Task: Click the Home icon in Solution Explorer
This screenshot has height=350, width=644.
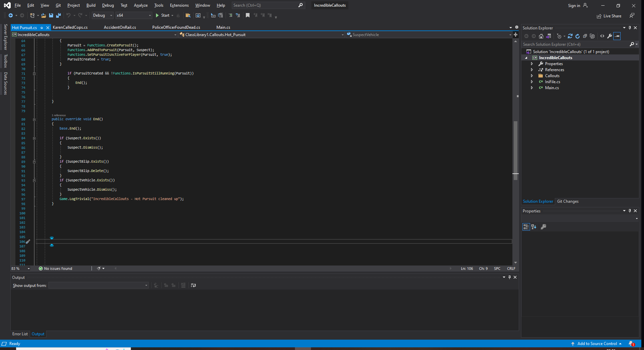Action: coord(541,36)
